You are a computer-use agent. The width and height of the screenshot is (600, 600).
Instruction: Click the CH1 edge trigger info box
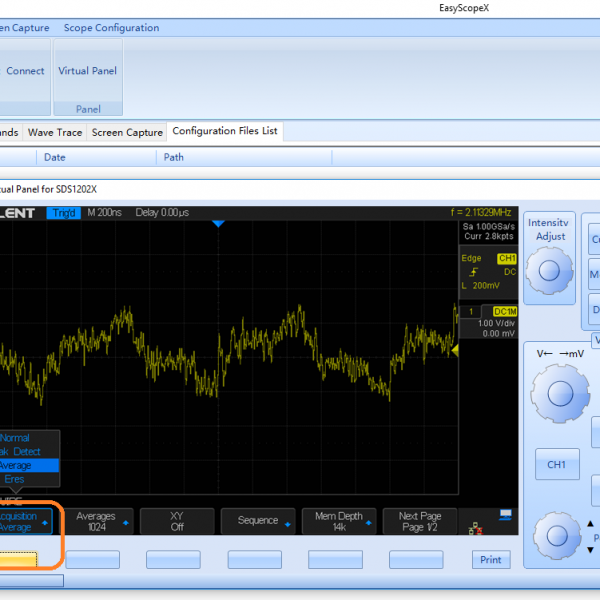[487, 272]
